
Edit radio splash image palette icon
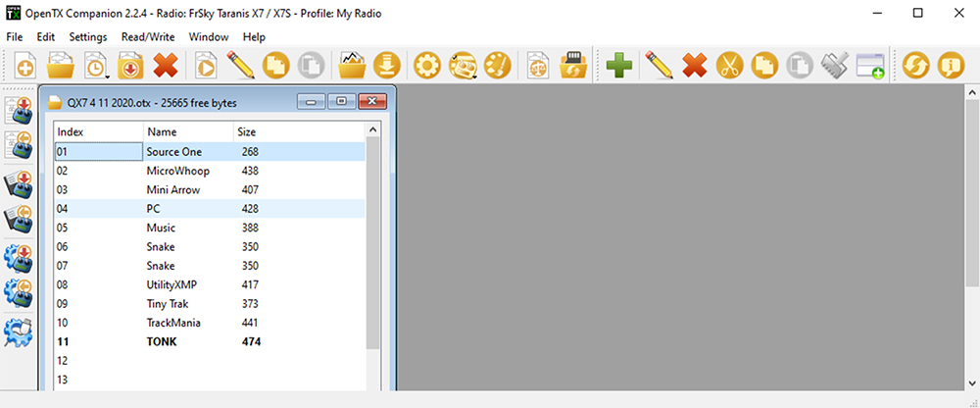(x=498, y=65)
